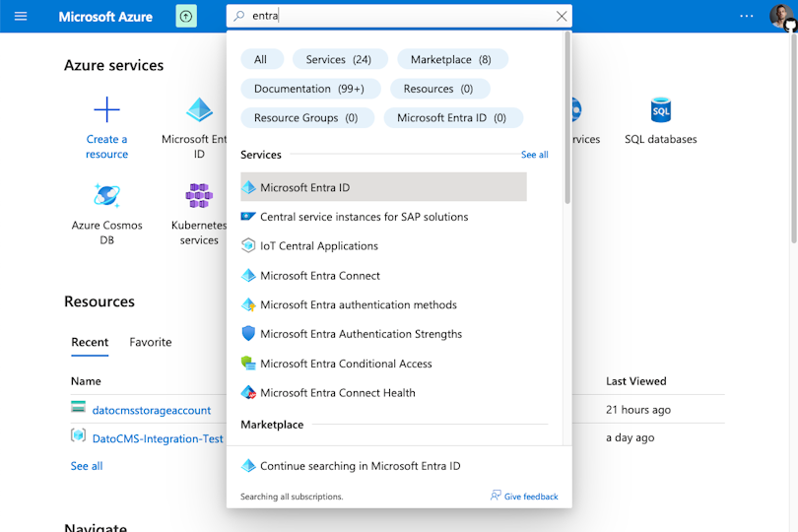
Task: Click the search magnifier icon
Action: pyautogui.click(x=238, y=17)
